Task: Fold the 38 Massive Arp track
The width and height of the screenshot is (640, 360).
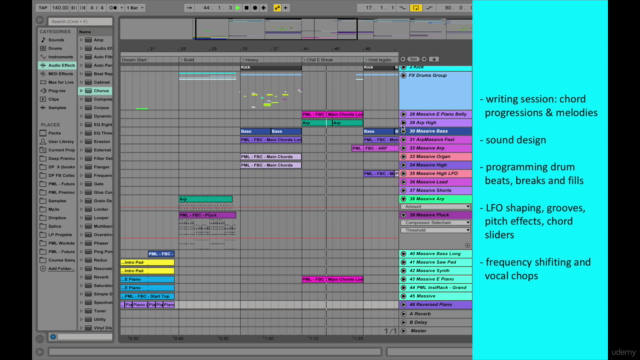Action: 403,199
